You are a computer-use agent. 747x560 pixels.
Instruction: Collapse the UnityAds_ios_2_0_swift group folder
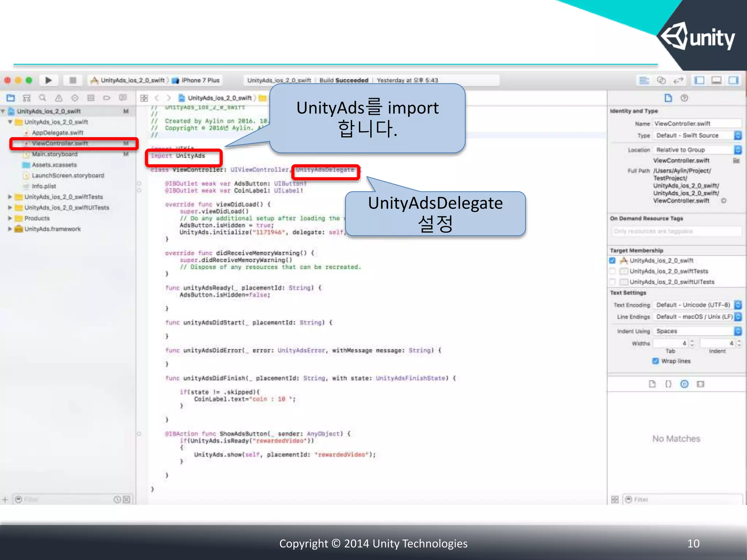tap(10, 122)
